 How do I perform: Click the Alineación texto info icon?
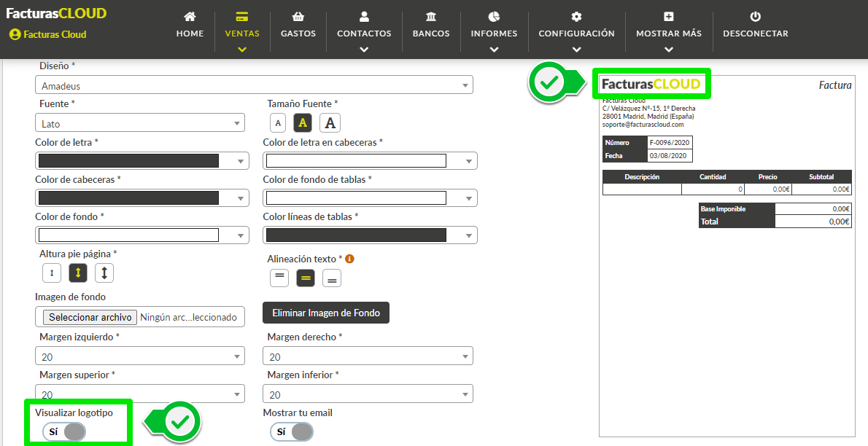click(349, 259)
